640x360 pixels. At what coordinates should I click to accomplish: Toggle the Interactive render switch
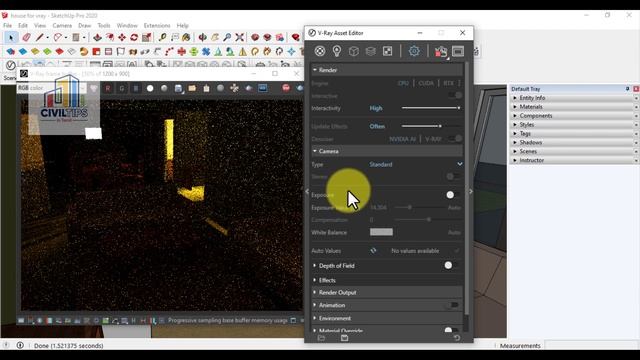(x=455, y=96)
